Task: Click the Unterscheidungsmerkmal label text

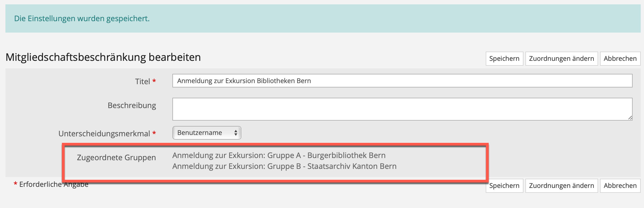Action: point(104,134)
